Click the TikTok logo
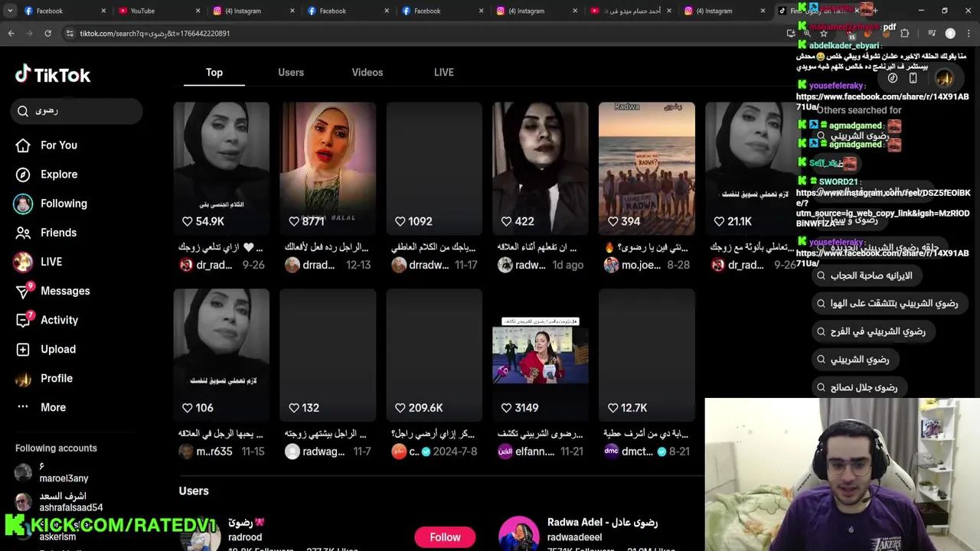 (53, 74)
